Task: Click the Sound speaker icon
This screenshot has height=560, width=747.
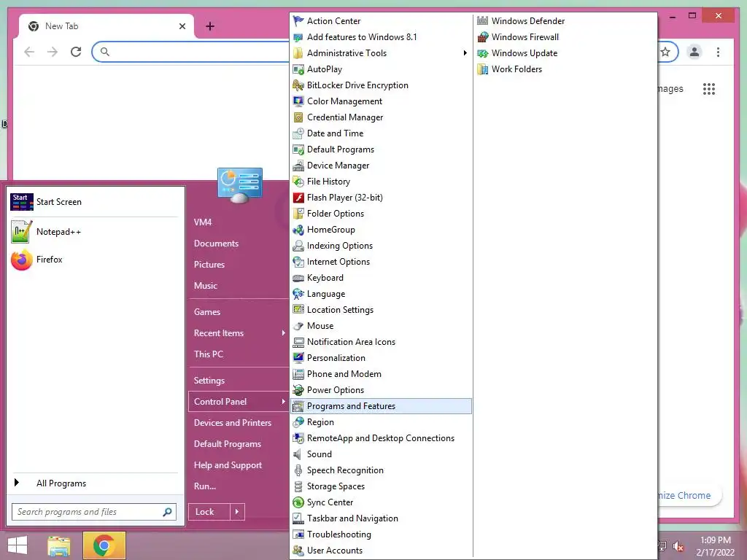Action: click(x=298, y=454)
